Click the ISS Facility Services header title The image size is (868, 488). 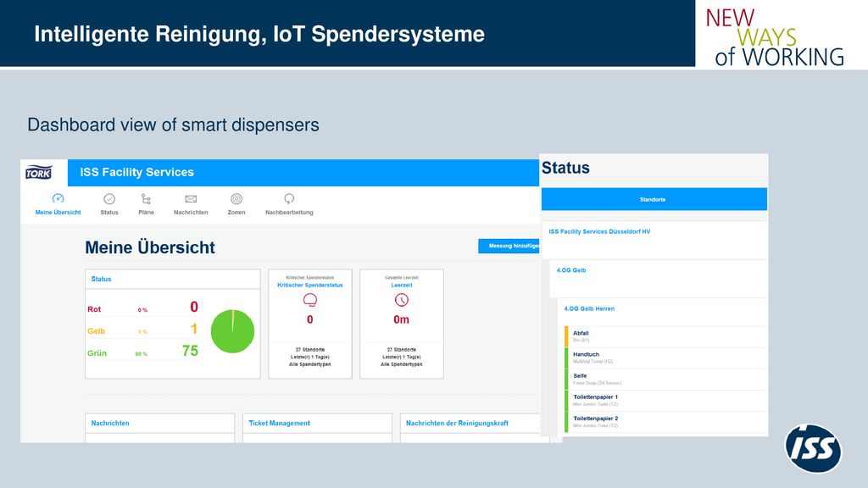(136, 172)
